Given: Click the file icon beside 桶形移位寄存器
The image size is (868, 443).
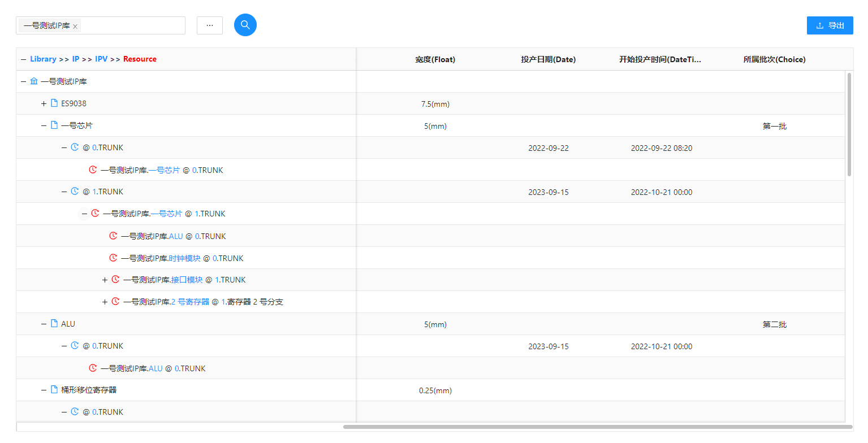Looking at the screenshot, I should 54,390.
